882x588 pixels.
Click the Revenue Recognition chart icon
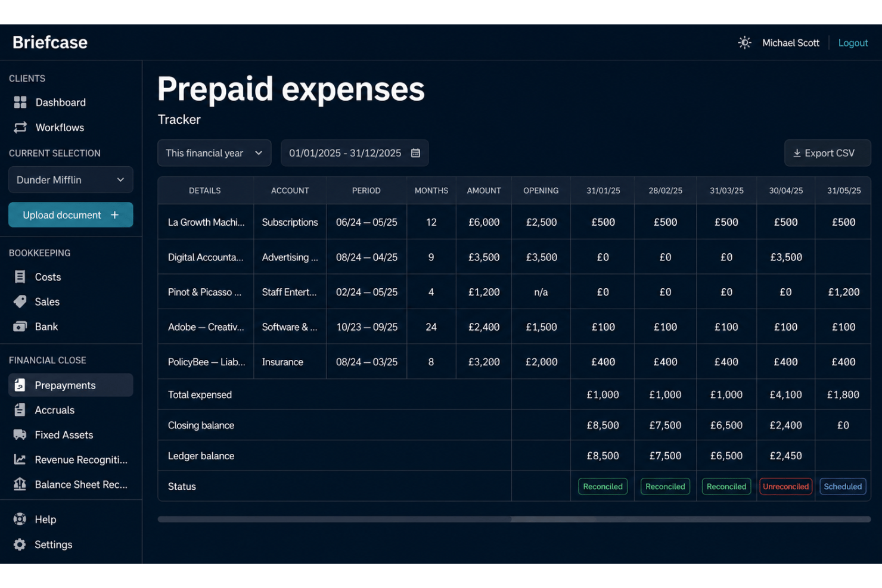(x=20, y=459)
